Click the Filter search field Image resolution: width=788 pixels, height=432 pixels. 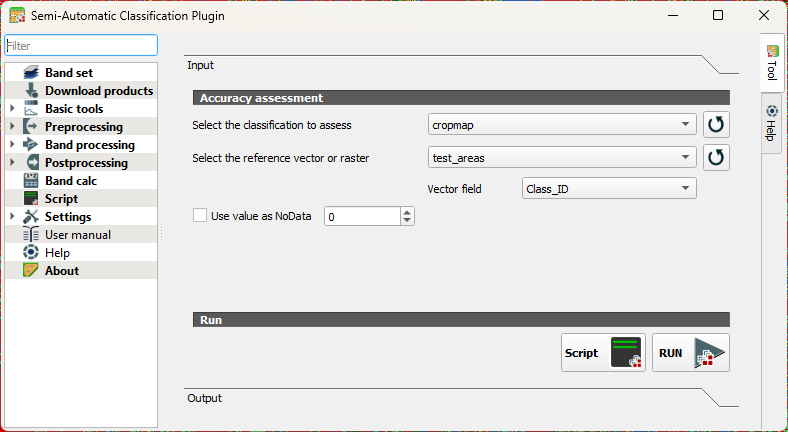(x=81, y=46)
